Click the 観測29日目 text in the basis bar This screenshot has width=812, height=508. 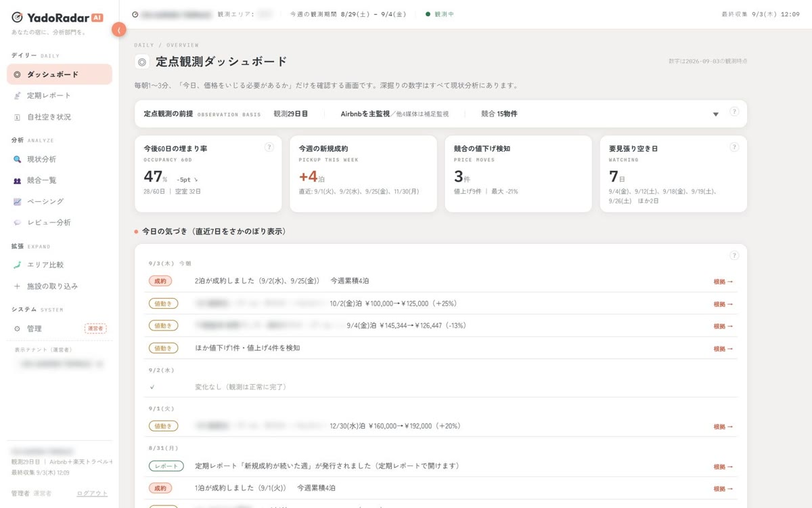[291, 114]
